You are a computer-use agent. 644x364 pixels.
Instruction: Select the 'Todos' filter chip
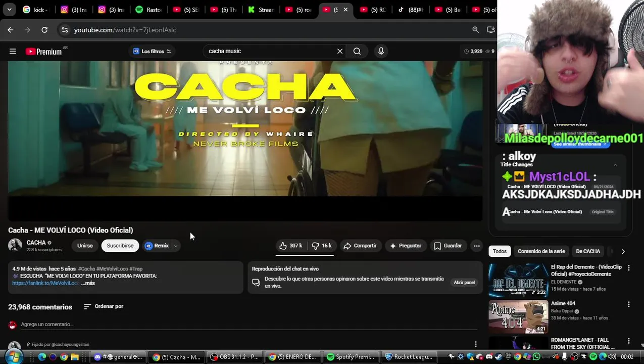(500, 251)
